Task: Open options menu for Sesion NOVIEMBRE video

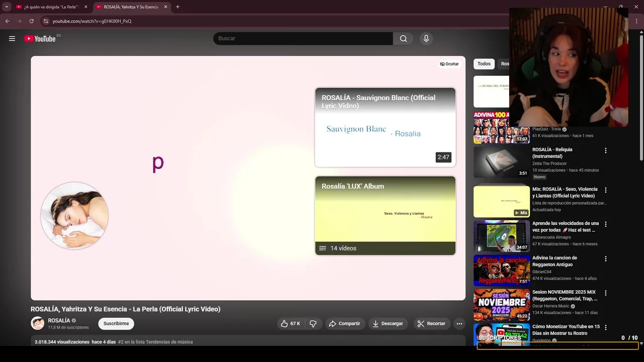Action: (606, 293)
